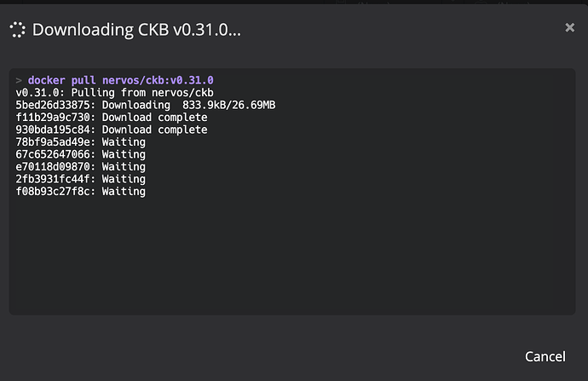Image resolution: width=588 pixels, height=381 pixels.
Task: Click the f11b29a9c730 layer ID
Action: point(53,118)
